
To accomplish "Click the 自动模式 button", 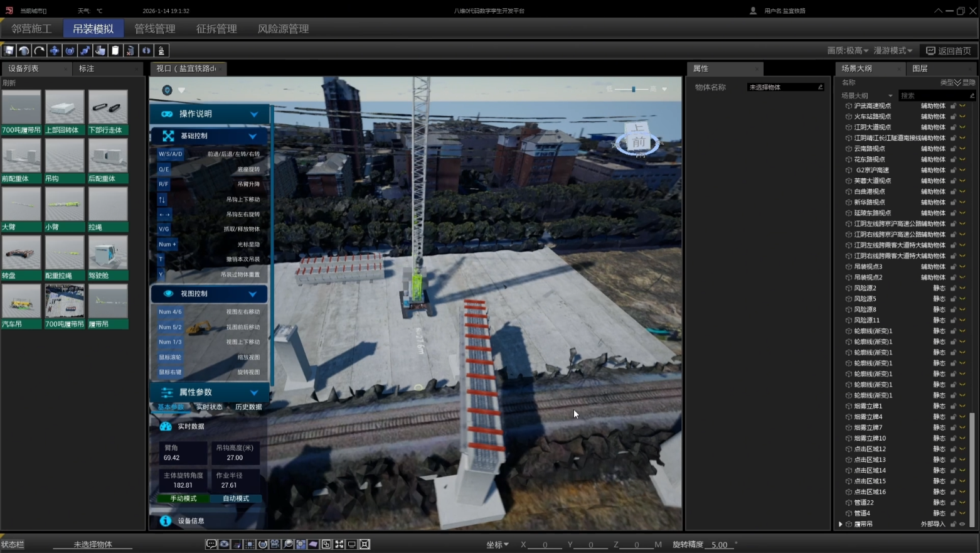I will point(236,498).
